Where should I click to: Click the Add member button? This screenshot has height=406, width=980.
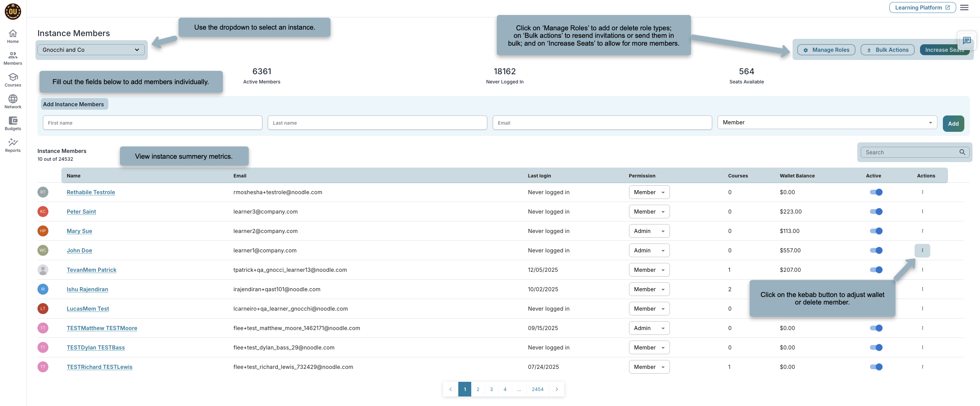coord(953,124)
